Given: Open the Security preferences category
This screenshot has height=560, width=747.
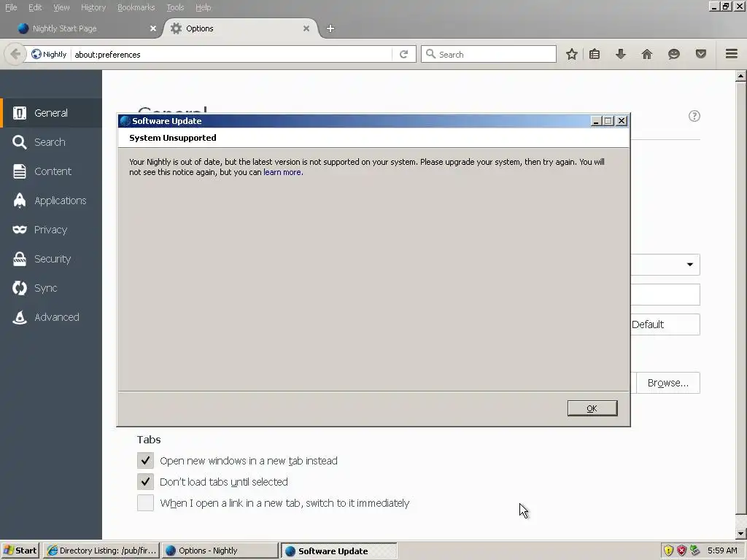Looking at the screenshot, I should point(51,259).
